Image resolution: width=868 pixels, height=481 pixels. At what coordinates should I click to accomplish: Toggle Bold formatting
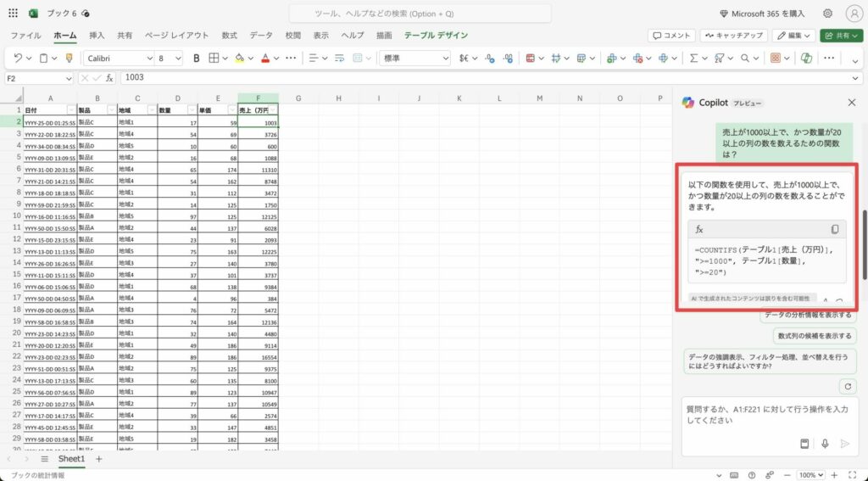point(196,59)
